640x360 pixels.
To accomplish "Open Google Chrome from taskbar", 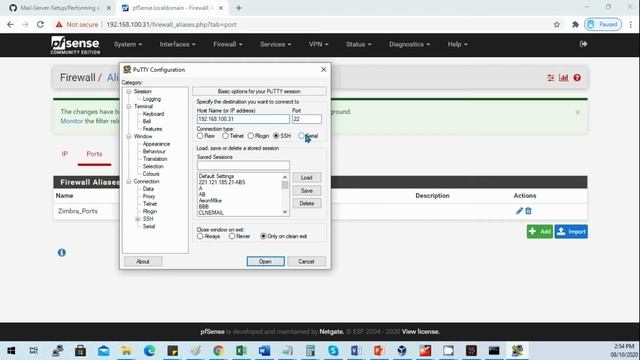I will (x=218, y=351).
